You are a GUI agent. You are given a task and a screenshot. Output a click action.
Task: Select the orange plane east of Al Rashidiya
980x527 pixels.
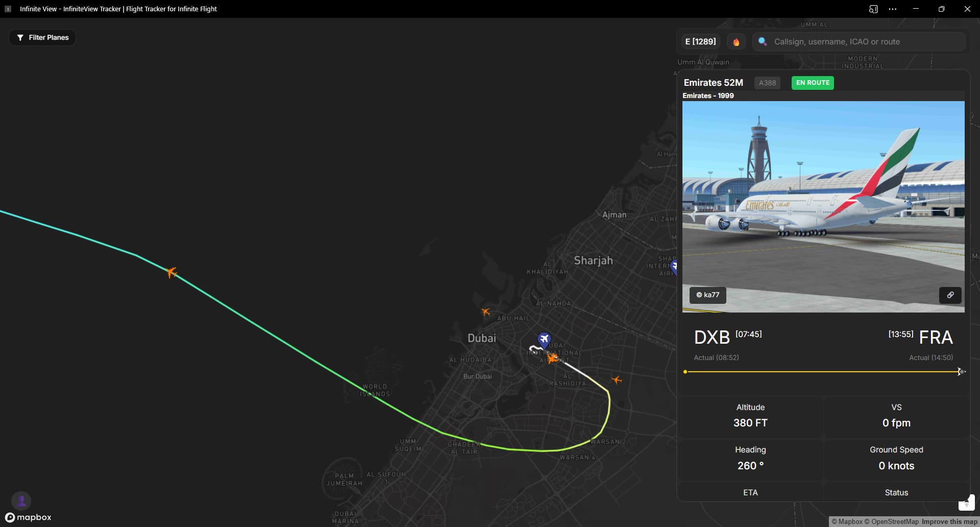[x=617, y=380]
